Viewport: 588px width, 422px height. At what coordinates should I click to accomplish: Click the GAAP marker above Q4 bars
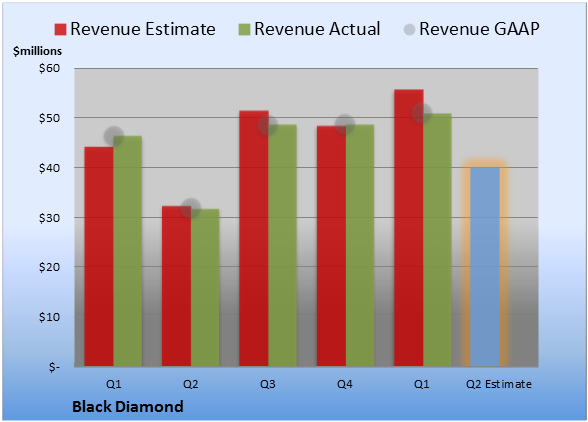345,124
